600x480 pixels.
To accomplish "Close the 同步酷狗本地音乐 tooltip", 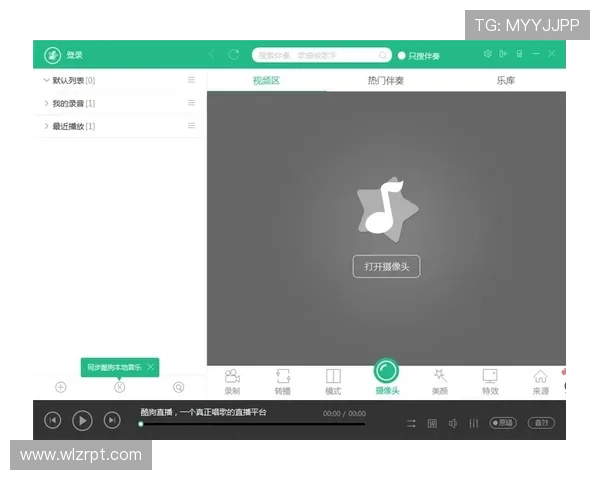I will [x=151, y=367].
